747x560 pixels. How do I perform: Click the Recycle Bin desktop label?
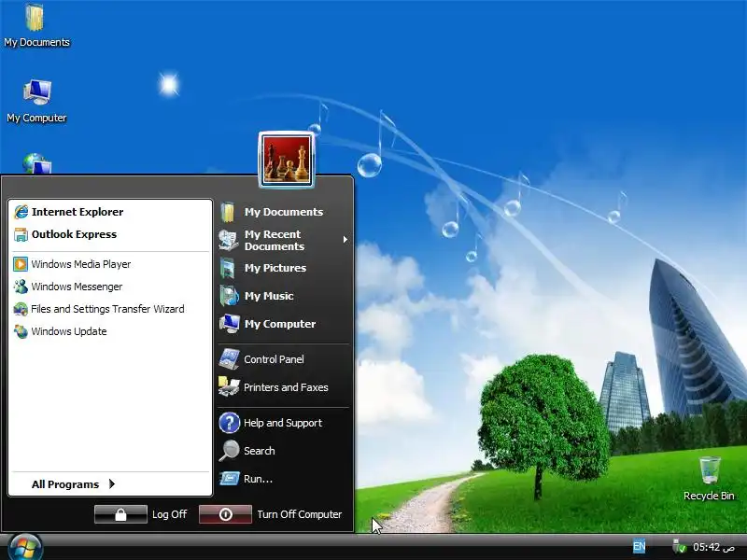pos(709,496)
